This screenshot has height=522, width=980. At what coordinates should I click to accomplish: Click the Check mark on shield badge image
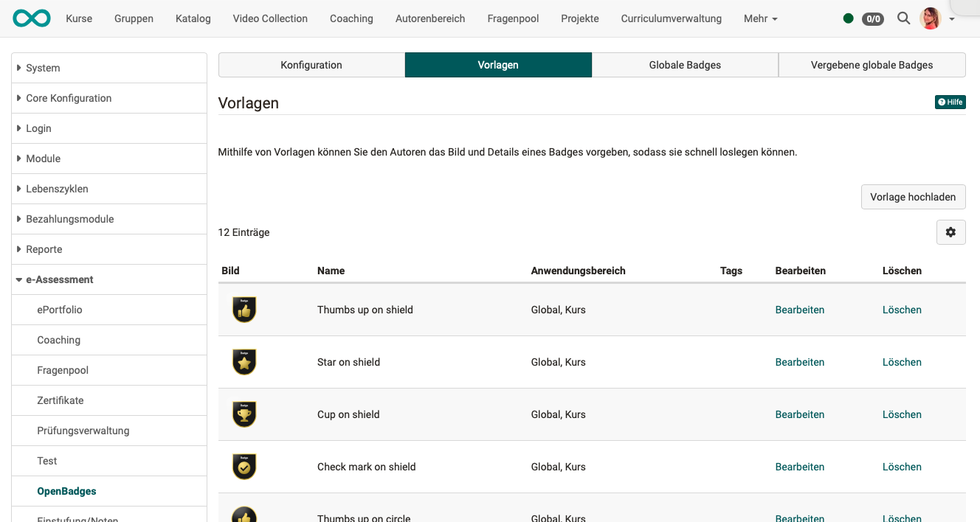tap(244, 467)
